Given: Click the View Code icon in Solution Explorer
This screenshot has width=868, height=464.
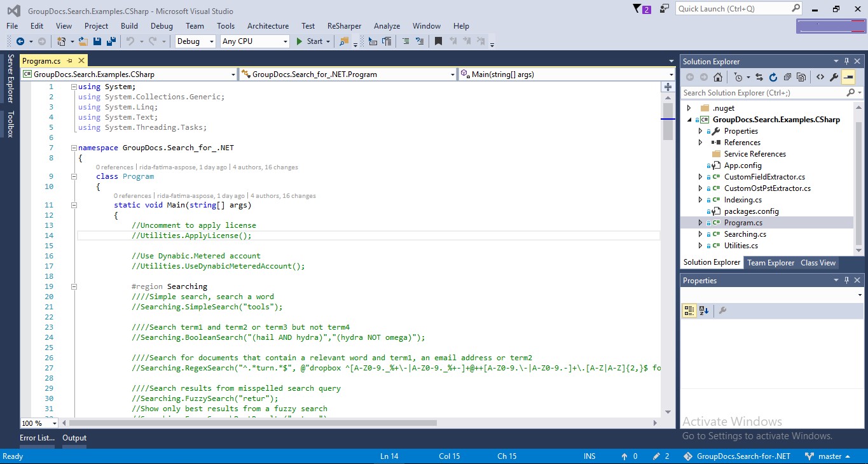Looking at the screenshot, I should 820,77.
